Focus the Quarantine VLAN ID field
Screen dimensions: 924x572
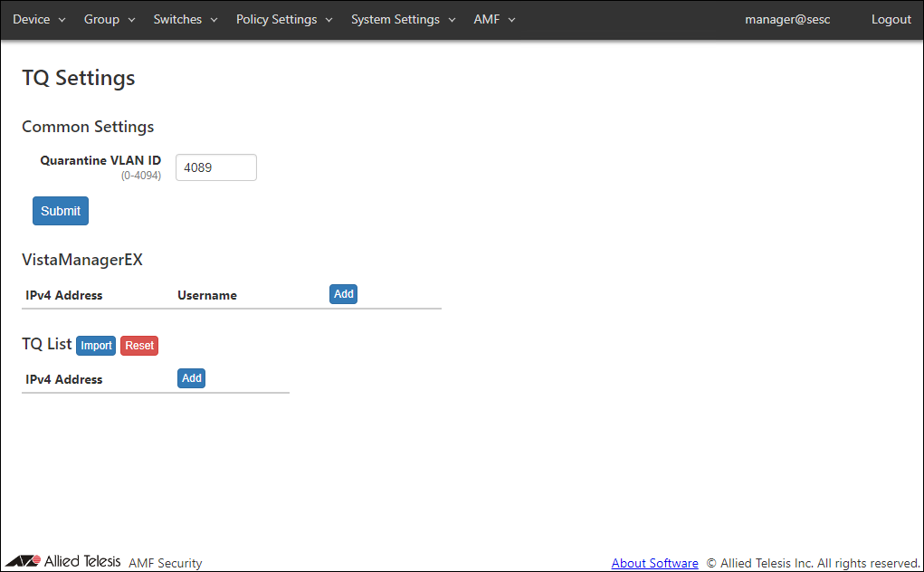215,167
